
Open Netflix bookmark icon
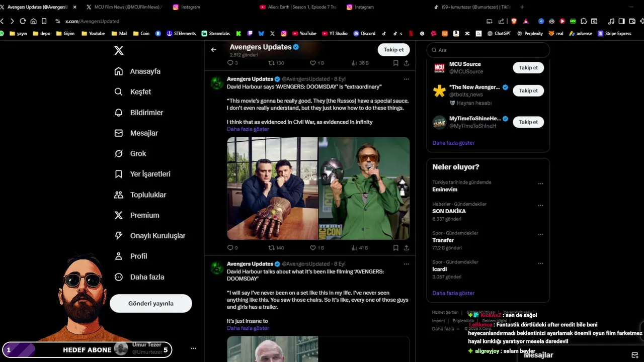point(411,34)
